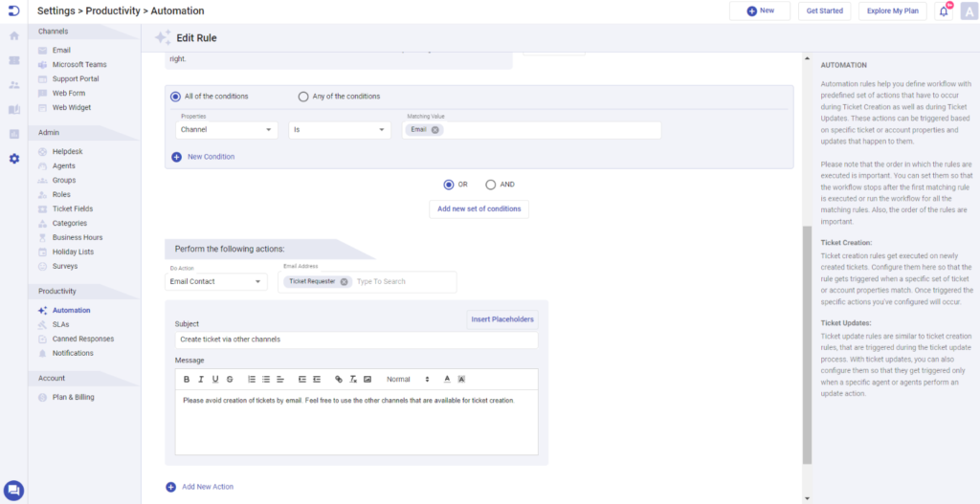Remove the Ticket Requester chip
The height and width of the screenshot is (504, 980).
[344, 282]
